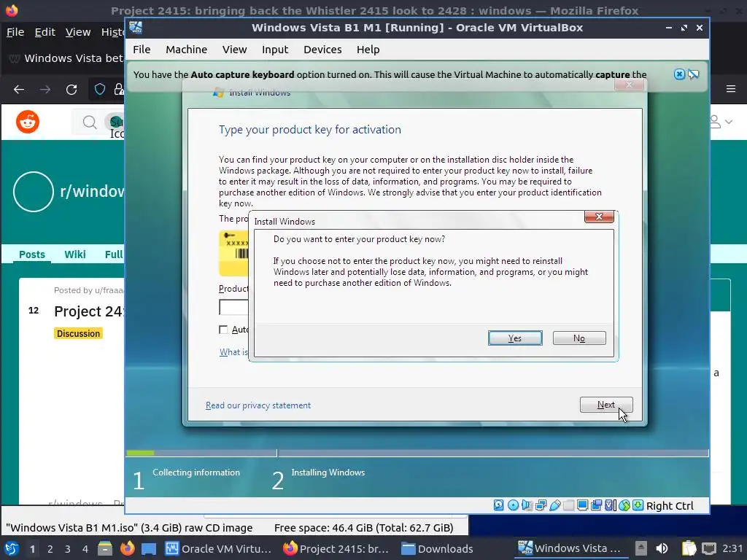Launch Firefox from the taskbar launcher
Viewport: 747px width, 560px height.
(x=127, y=548)
